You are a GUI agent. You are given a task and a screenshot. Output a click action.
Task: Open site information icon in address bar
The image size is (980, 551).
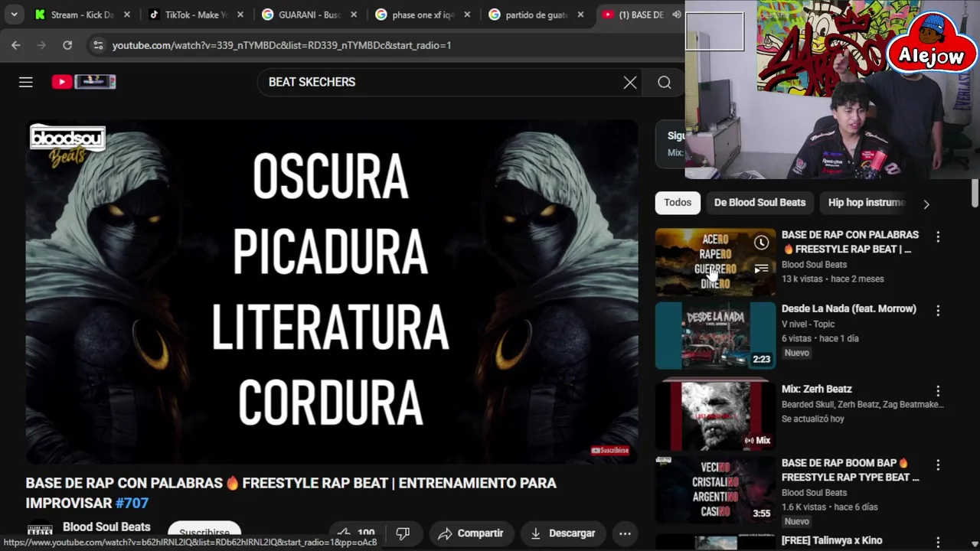(98, 45)
